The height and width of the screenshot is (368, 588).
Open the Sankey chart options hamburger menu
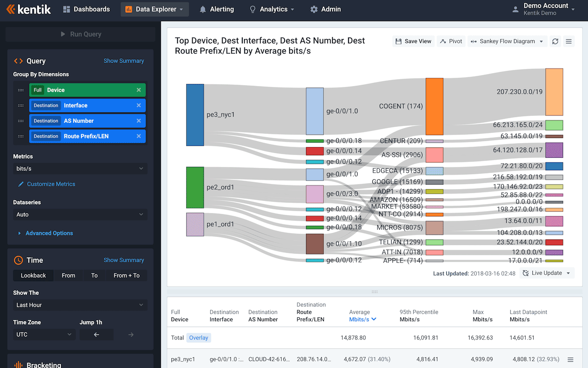click(x=569, y=41)
